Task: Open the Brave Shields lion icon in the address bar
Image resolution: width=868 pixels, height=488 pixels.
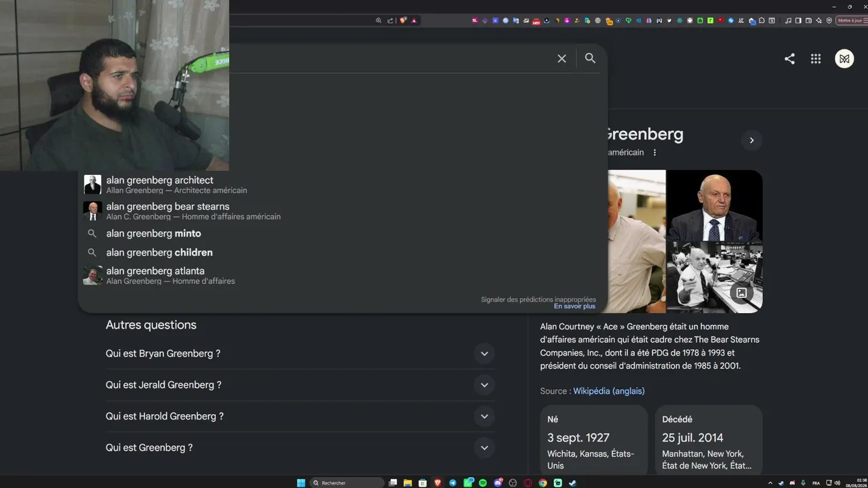Action: point(403,20)
